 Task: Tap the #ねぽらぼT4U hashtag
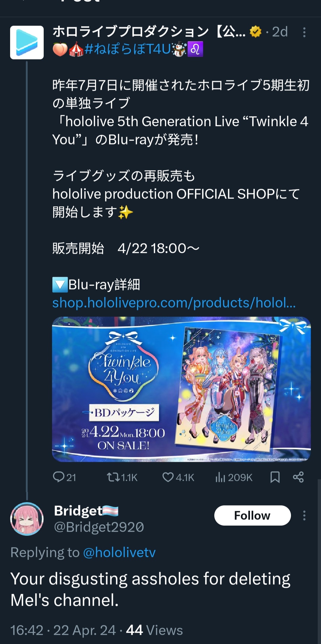point(128,49)
